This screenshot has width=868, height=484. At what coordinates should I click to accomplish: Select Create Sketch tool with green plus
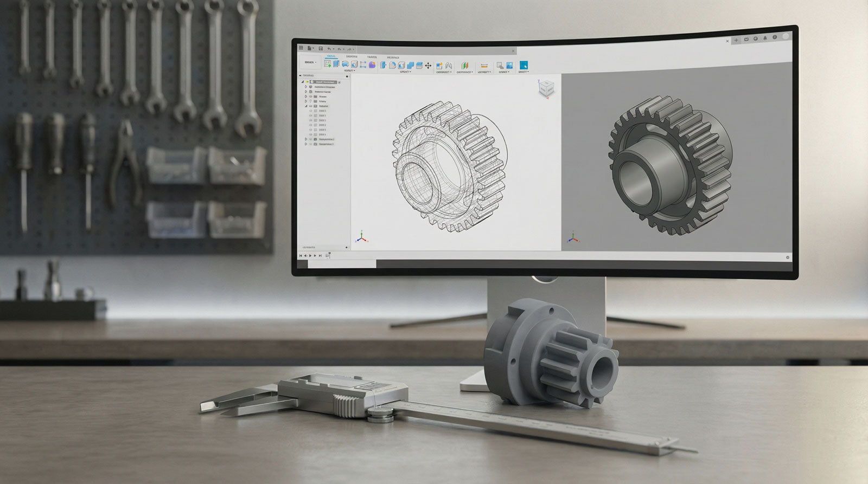[328, 63]
